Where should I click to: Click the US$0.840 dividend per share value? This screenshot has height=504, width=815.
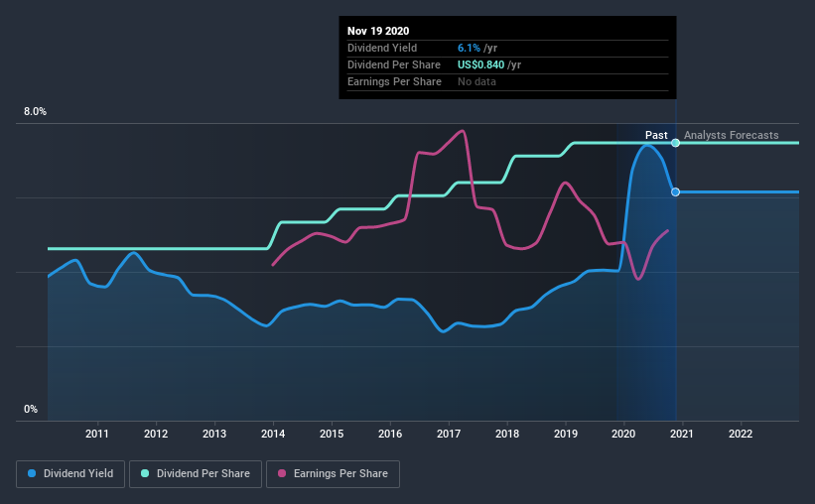pos(480,64)
